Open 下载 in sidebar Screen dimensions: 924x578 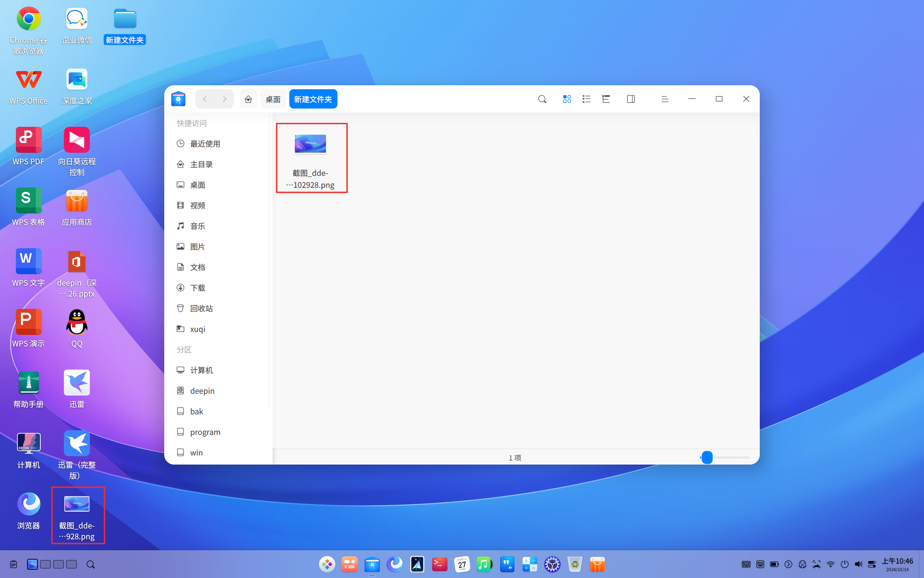tap(218, 288)
